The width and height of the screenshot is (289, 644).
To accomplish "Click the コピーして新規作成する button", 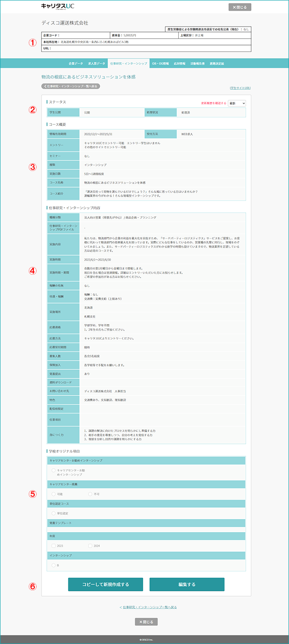I will click(x=106, y=584).
